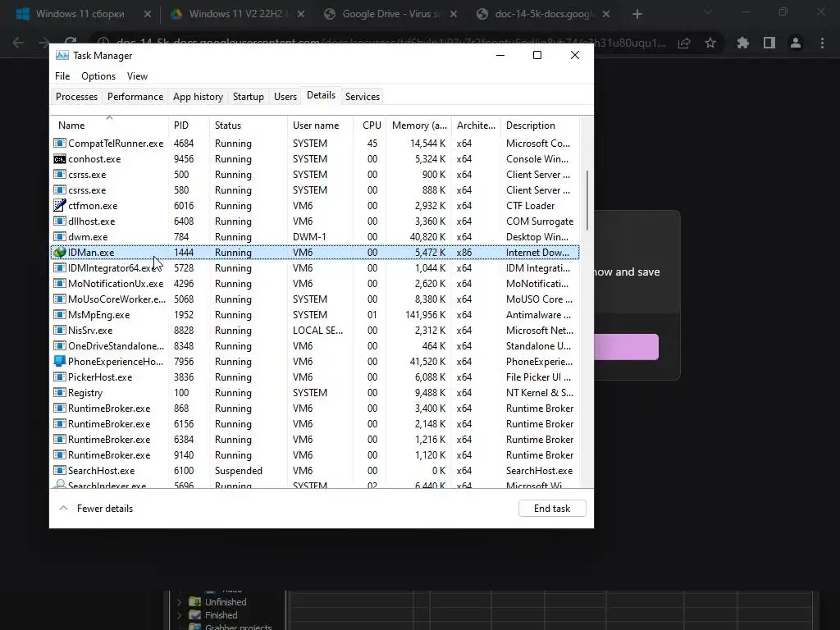Open the browser profile avatar icon

tap(796, 43)
